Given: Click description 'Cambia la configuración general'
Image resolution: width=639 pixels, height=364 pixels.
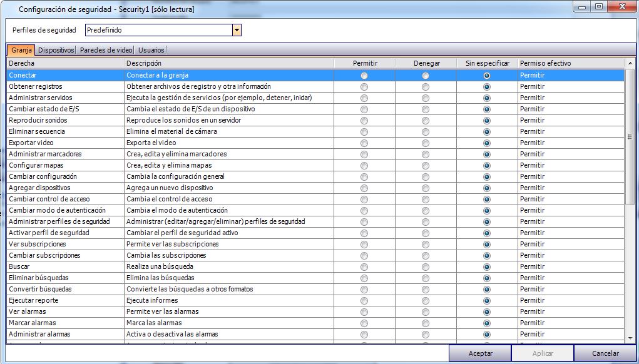Looking at the screenshot, I should tap(175, 177).
